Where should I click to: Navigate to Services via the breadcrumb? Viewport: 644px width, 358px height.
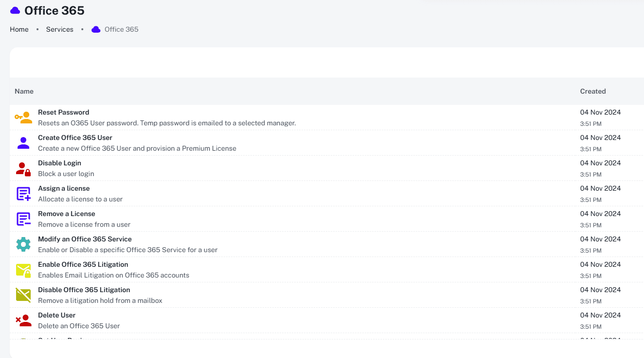[59, 29]
